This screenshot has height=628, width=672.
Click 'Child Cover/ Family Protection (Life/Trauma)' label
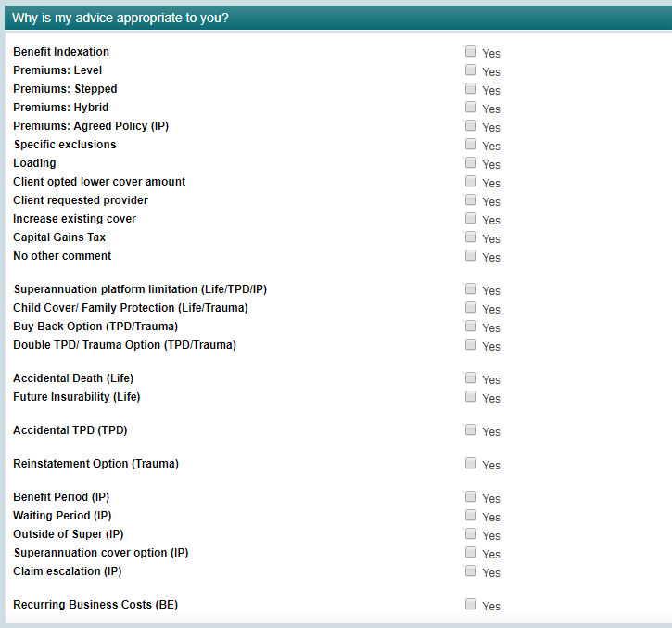point(131,308)
